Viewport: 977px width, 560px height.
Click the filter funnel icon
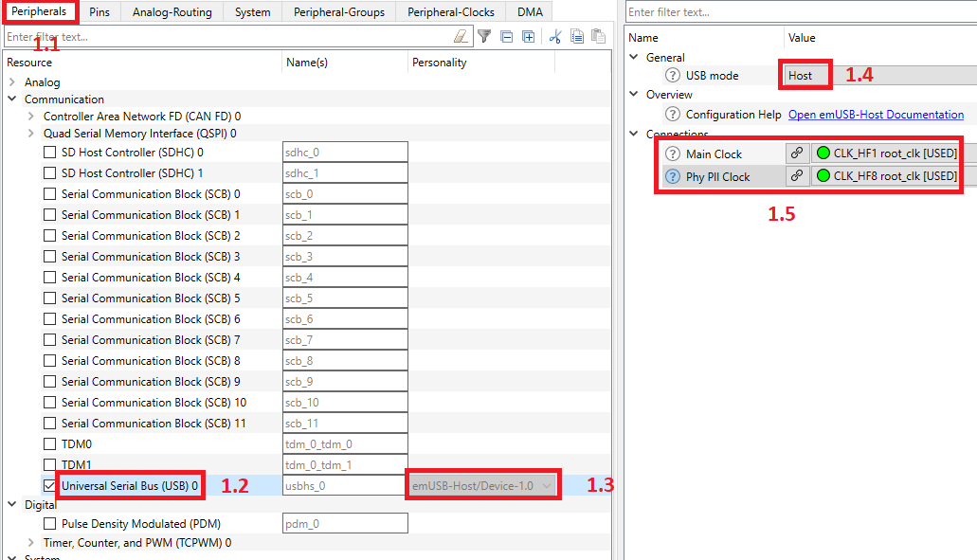(x=484, y=37)
